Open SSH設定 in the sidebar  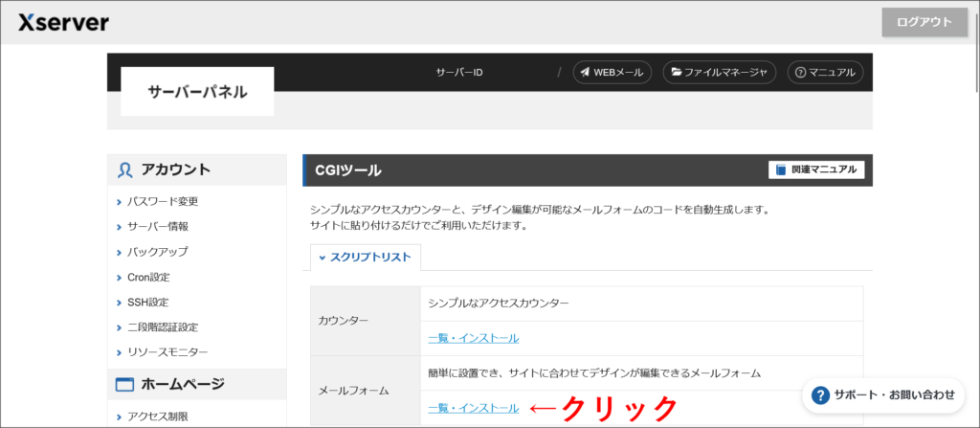click(x=147, y=302)
